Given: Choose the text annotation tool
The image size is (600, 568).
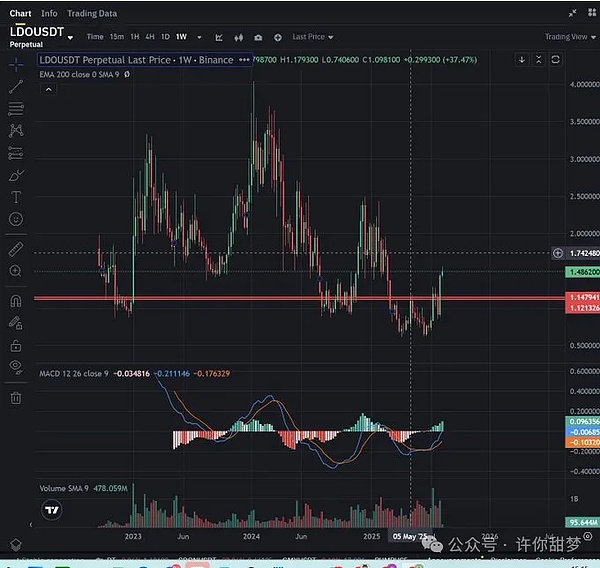Looking at the screenshot, I should [16, 197].
